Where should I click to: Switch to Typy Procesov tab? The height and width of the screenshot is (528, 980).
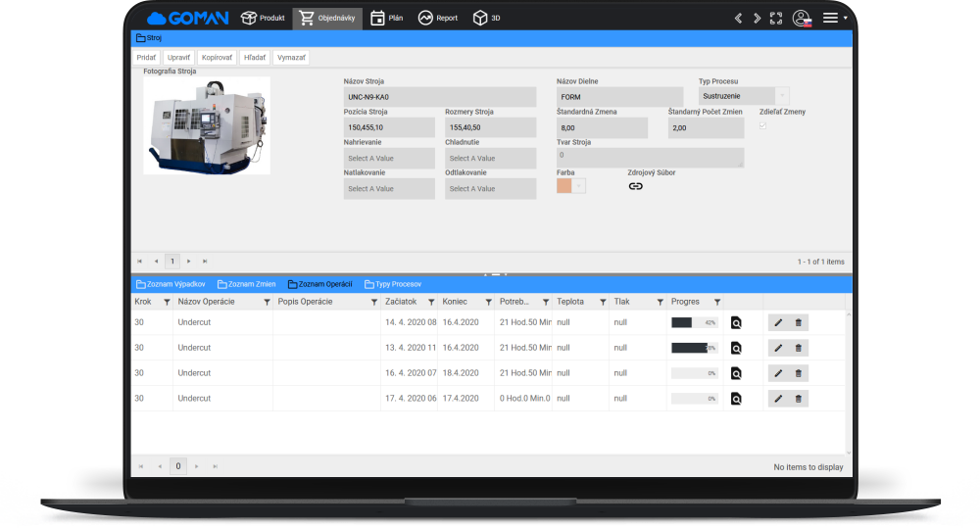(392, 284)
